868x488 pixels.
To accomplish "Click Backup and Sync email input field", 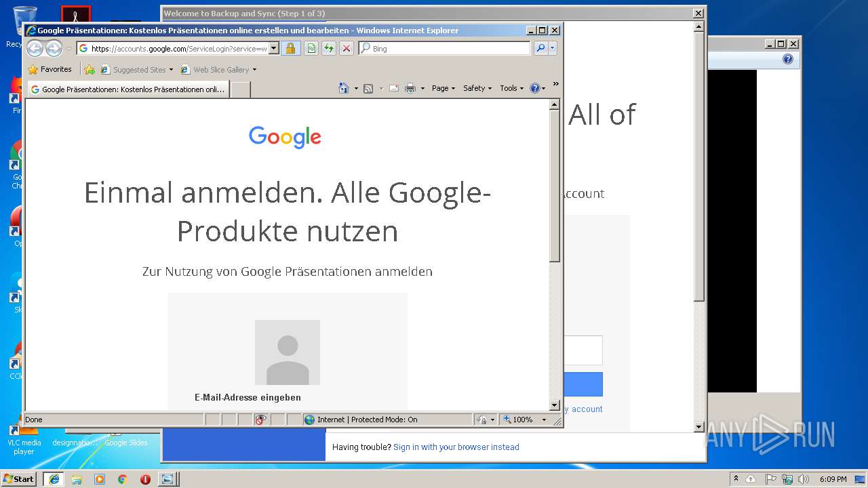I will coord(582,351).
